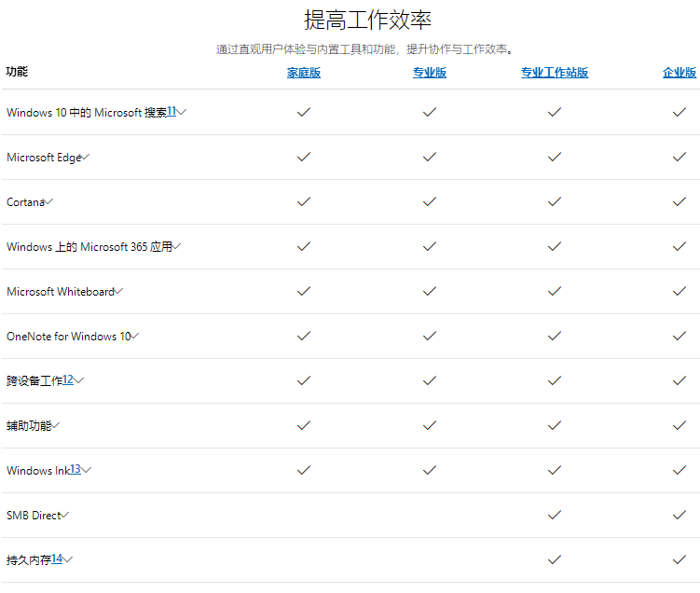This screenshot has height=593, width=700.
Task: Open footnote 14 next to 持久内存
Action: 57,559
